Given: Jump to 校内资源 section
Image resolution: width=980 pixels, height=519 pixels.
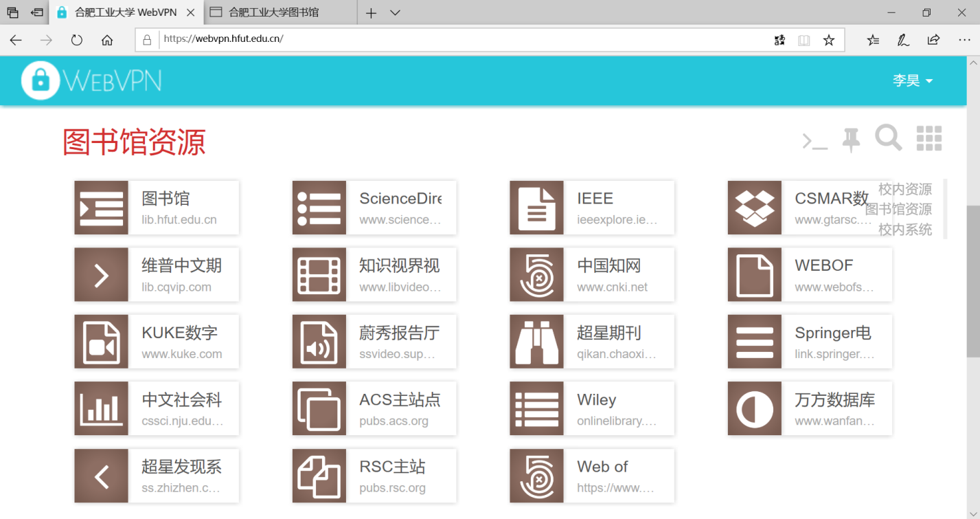Looking at the screenshot, I should pos(905,189).
